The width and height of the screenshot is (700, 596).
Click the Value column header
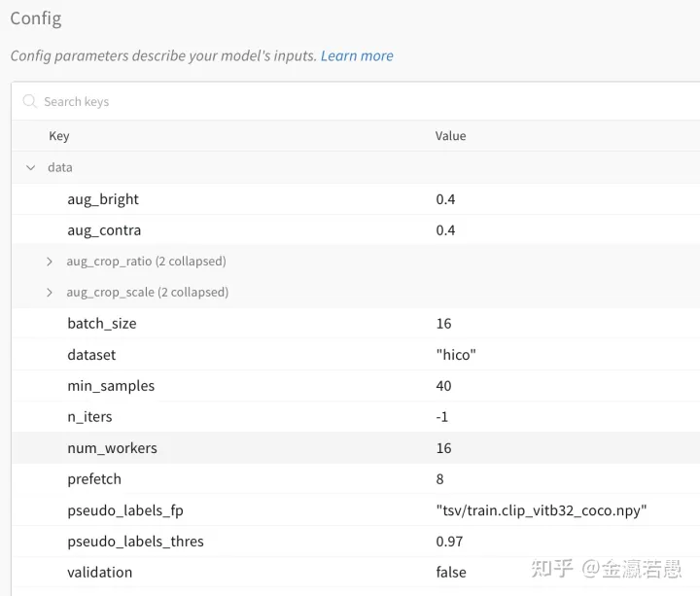(x=450, y=136)
